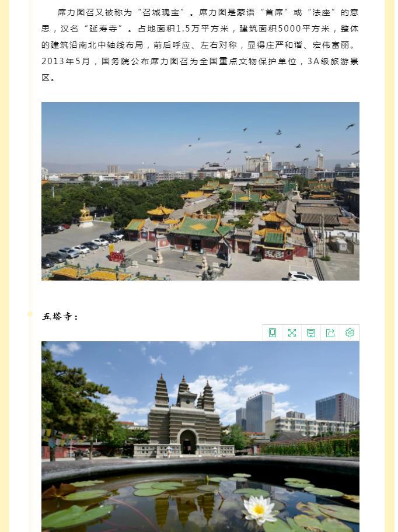
Task: Expand image to fullscreen with the arrows icon
Action: (x=292, y=332)
